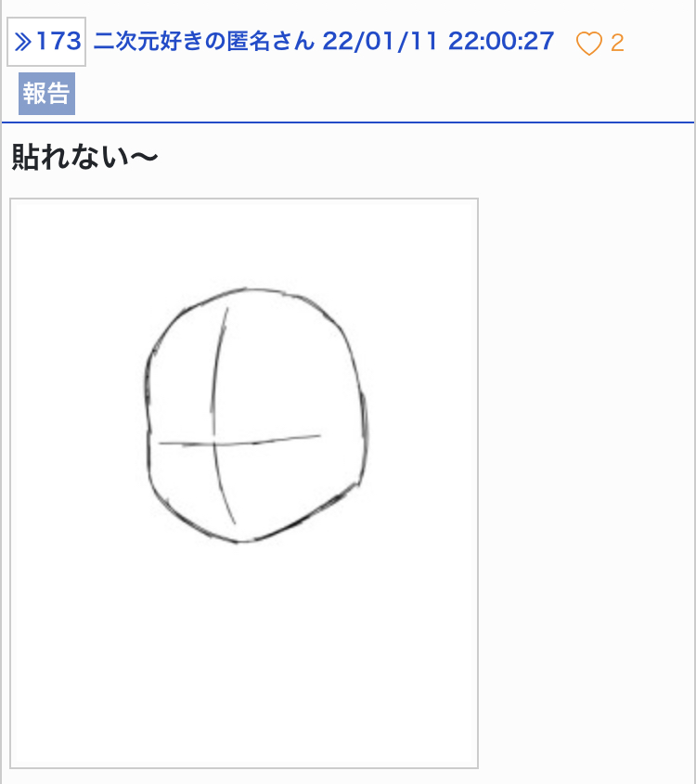The image size is (696, 784).
Task: Click the blue divider line under the header
Action: (348, 122)
